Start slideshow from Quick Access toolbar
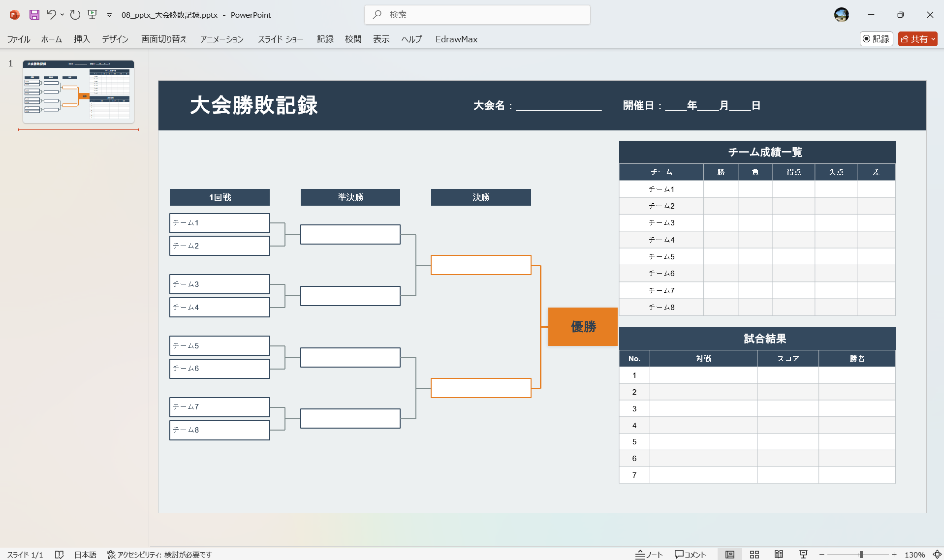This screenshot has height=560, width=944. (x=92, y=15)
